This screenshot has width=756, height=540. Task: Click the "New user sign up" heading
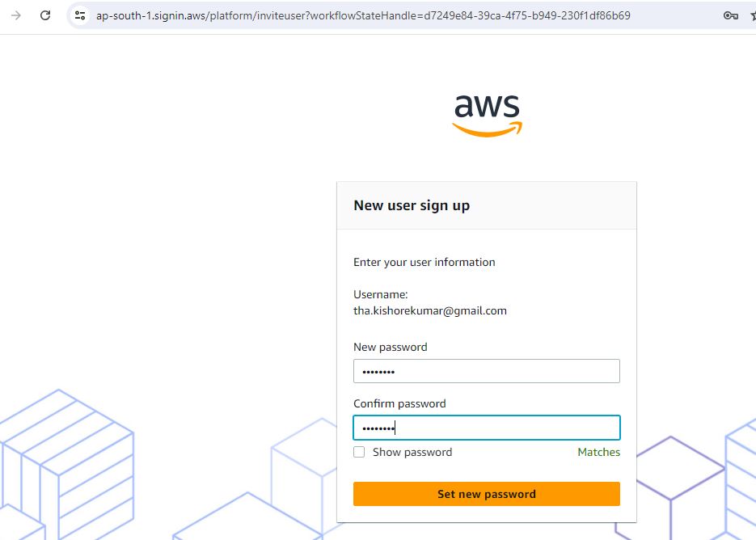coord(412,205)
